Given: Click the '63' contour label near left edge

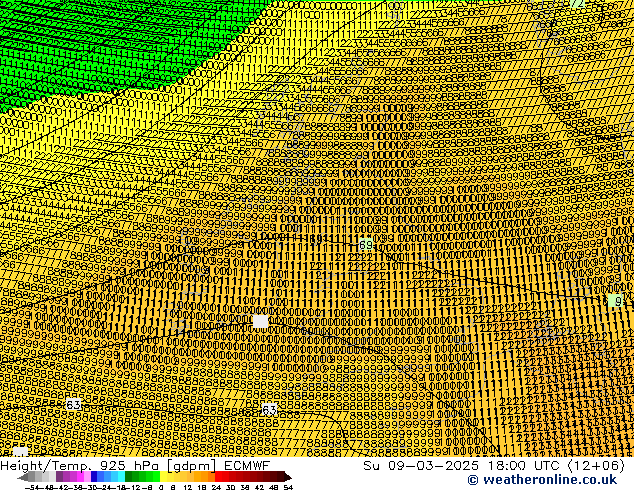Looking at the screenshot, I should 73,404.
